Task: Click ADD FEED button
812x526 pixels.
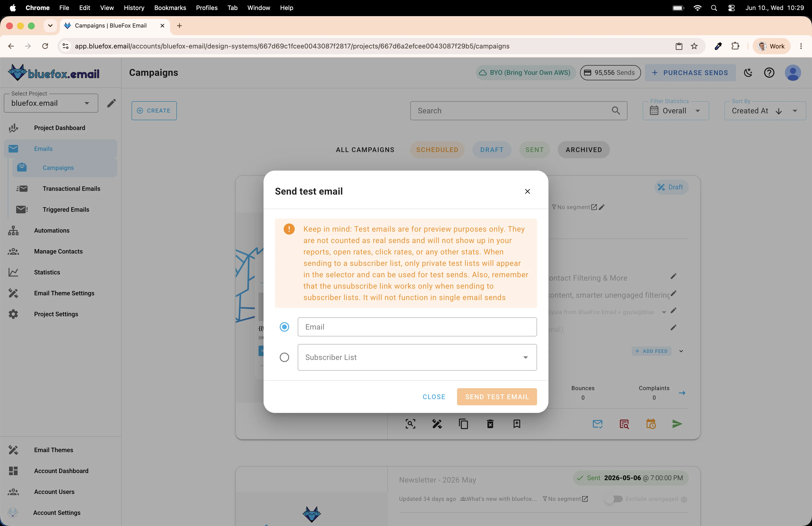Action: pos(651,351)
